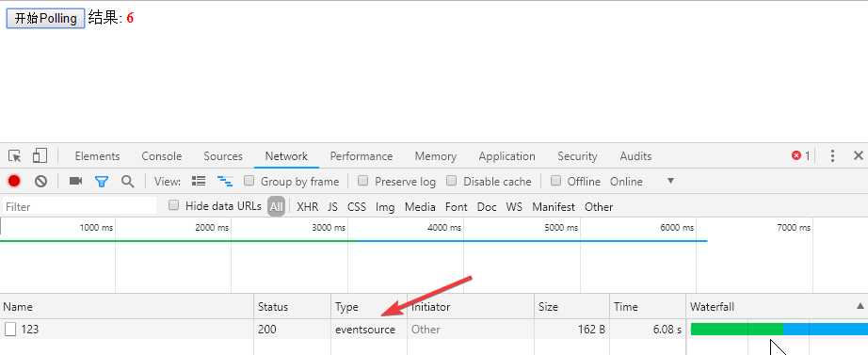
Task: Click the 开始Polling button
Action: [45, 18]
